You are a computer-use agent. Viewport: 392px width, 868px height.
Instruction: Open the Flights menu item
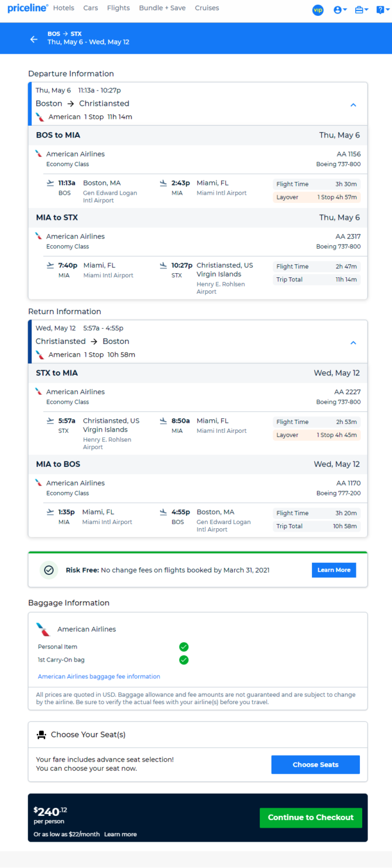pos(119,8)
